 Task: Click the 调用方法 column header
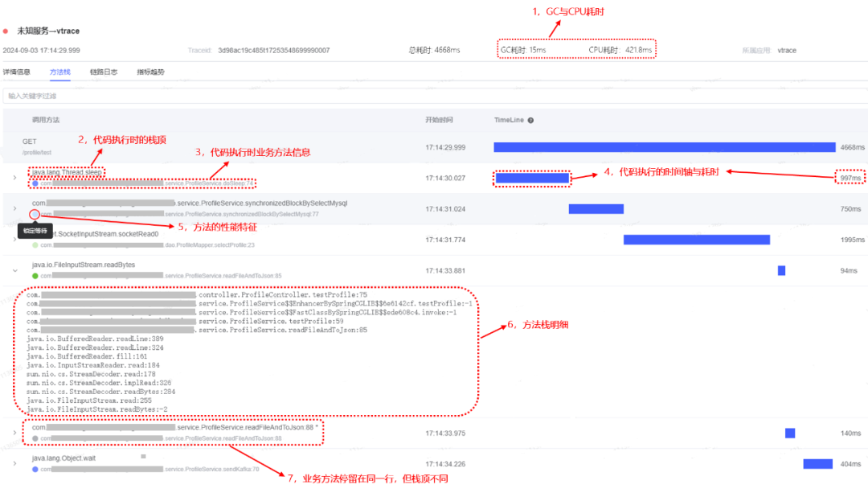pos(46,120)
